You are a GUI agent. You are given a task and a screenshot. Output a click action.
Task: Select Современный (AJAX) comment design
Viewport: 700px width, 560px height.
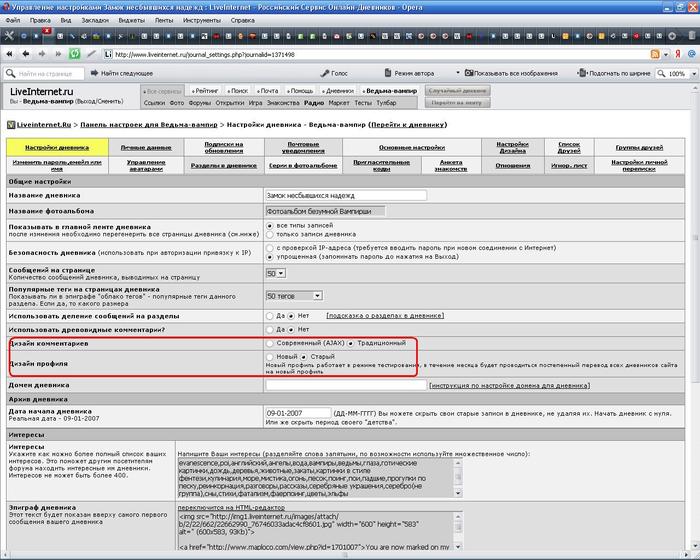point(270,343)
